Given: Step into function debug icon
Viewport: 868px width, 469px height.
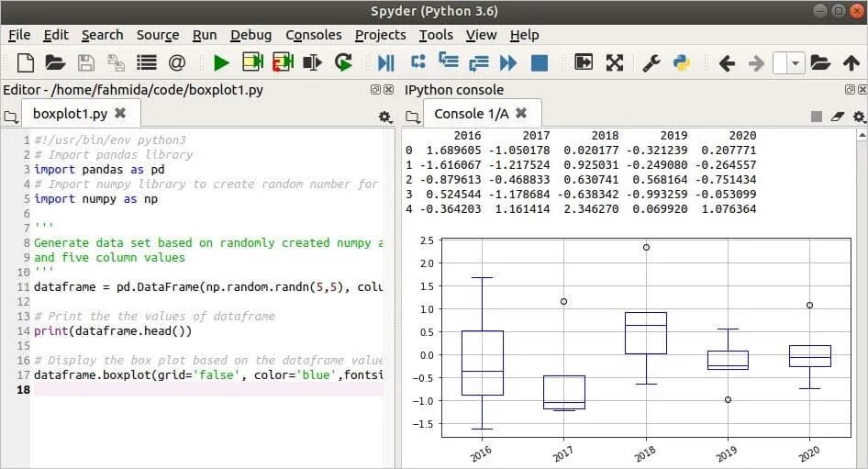Looking at the screenshot, I should [x=449, y=60].
